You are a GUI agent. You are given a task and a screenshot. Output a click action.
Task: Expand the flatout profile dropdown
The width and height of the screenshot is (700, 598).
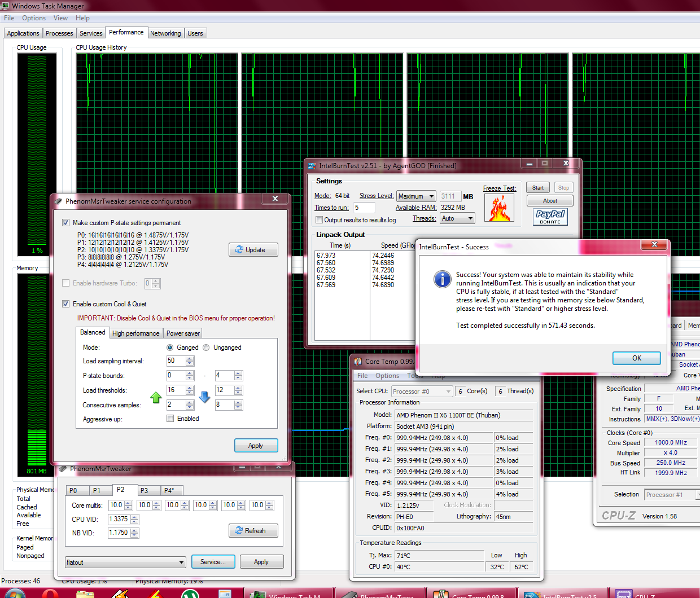(x=125, y=562)
